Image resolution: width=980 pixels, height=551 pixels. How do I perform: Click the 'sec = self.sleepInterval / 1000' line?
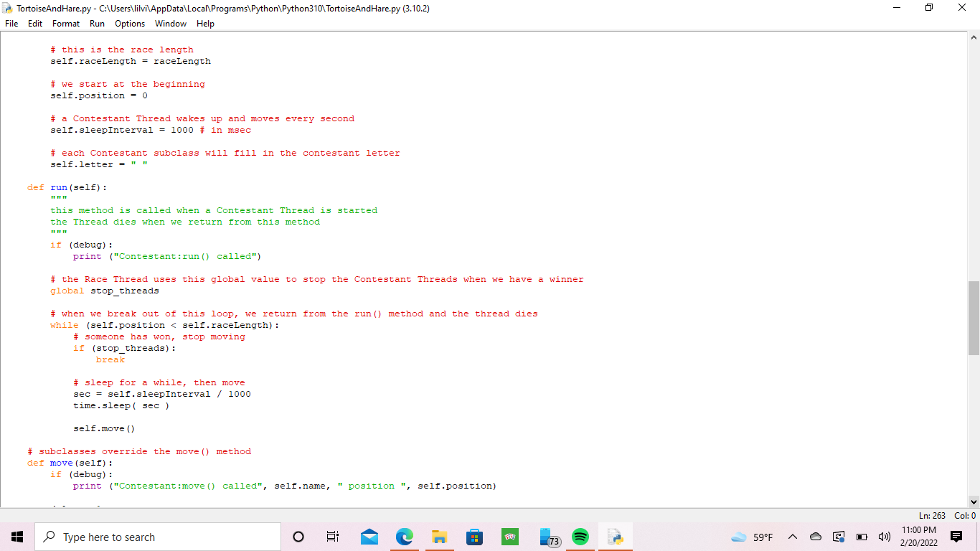162,394
